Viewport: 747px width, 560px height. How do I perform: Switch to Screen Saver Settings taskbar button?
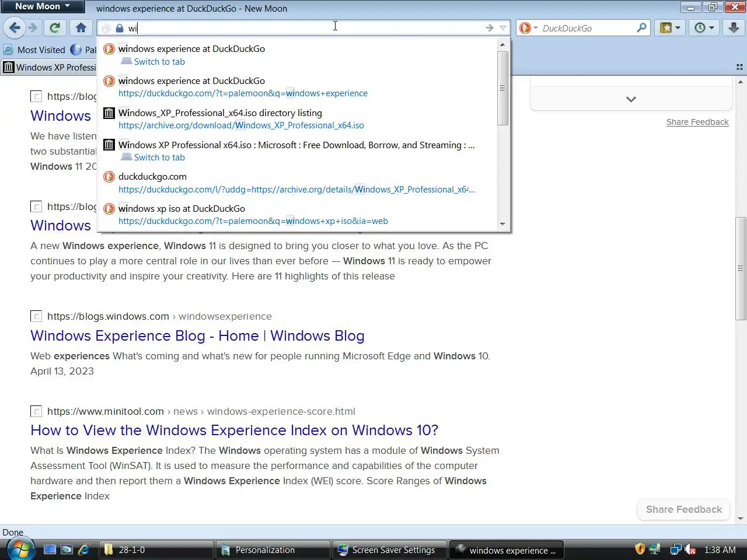389,550
